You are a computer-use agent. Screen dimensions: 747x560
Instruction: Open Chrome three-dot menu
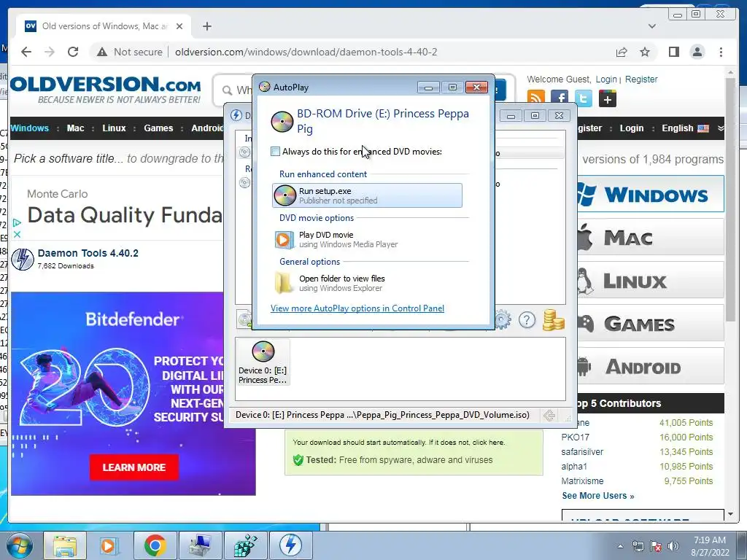point(721,52)
